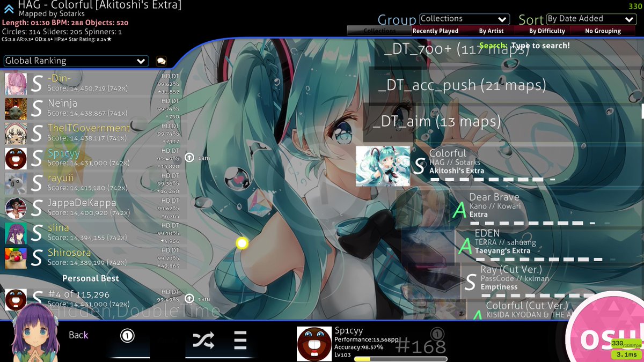
Task: Click the star rating difficulty stats line
Action: 57,39
